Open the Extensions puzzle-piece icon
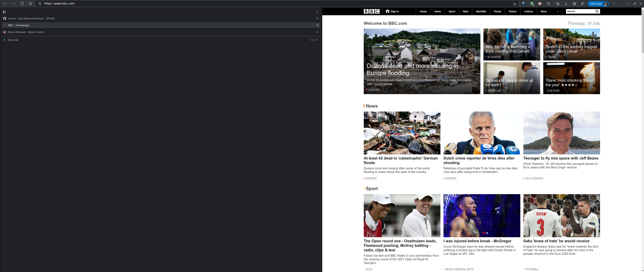The image size is (644, 272). (549, 3)
